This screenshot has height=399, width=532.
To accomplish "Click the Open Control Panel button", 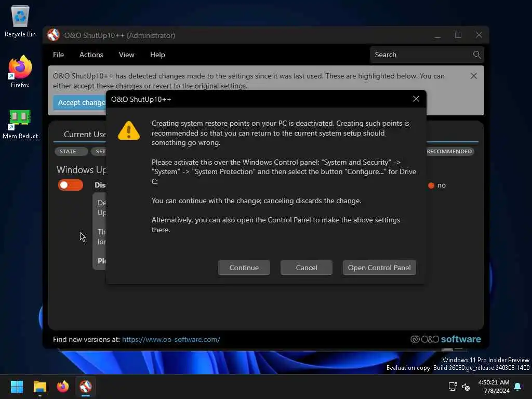I will point(379,268).
